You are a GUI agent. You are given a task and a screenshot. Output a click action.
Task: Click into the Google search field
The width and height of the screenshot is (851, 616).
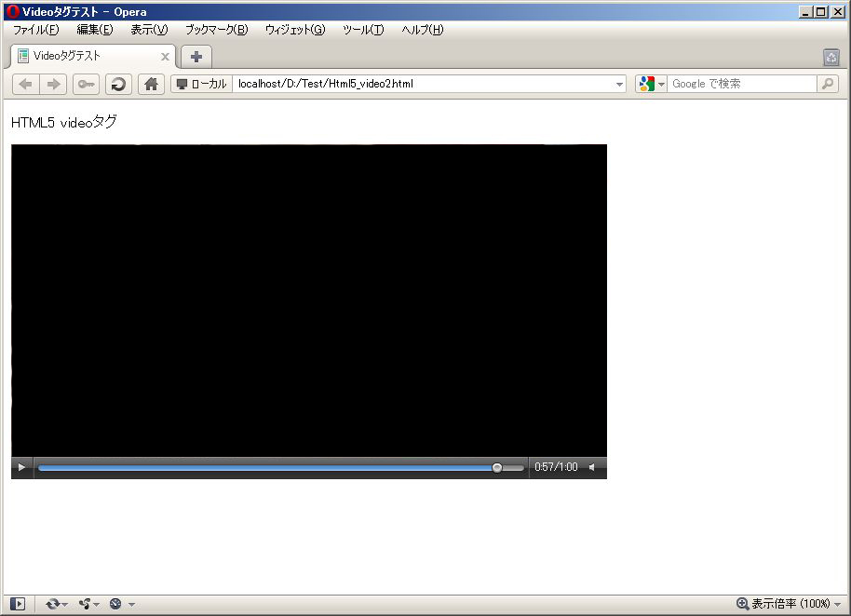(x=741, y=84)
